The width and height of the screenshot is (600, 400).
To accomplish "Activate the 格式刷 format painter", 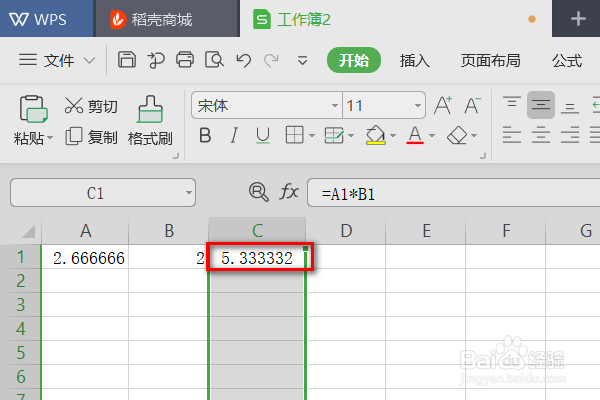I will click(x=150, y=121).
